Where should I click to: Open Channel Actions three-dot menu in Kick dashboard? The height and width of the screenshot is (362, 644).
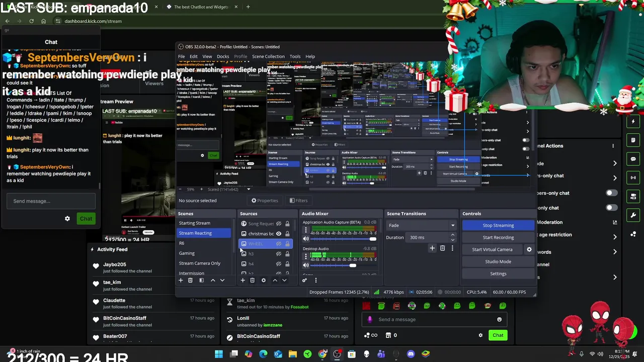pyautogui.click(x=613, y=146)
